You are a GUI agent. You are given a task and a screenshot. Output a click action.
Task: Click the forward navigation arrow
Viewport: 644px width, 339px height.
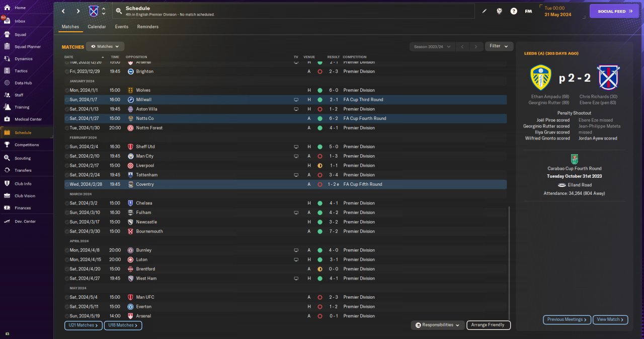[x=78, y=11]
